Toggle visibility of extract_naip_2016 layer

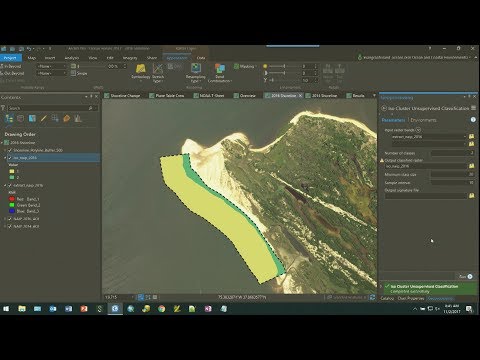point(10,185)
